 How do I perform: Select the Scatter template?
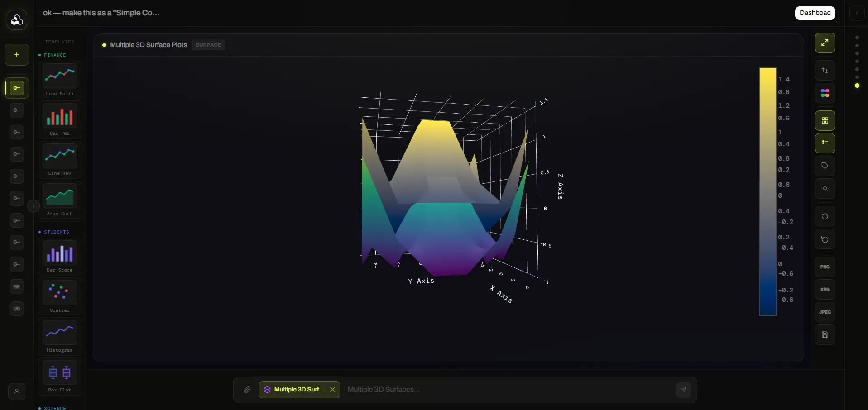click(60, 297)
